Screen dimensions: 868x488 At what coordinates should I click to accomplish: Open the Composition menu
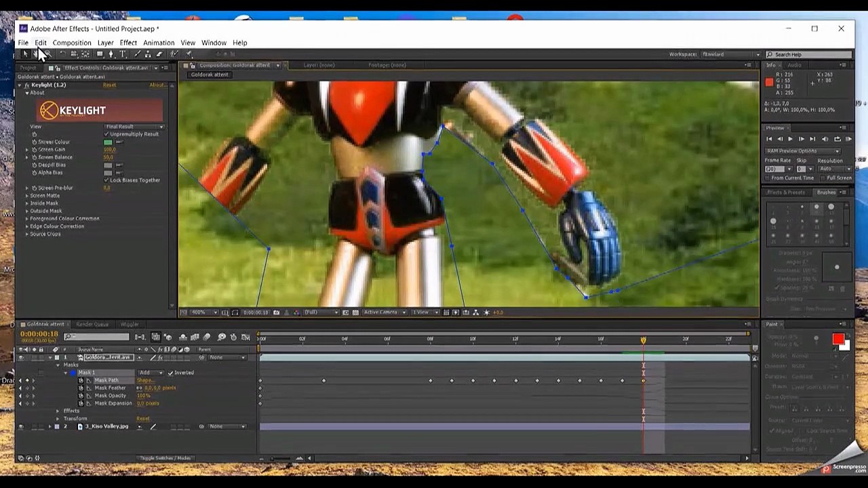click(x=72, y=43)
